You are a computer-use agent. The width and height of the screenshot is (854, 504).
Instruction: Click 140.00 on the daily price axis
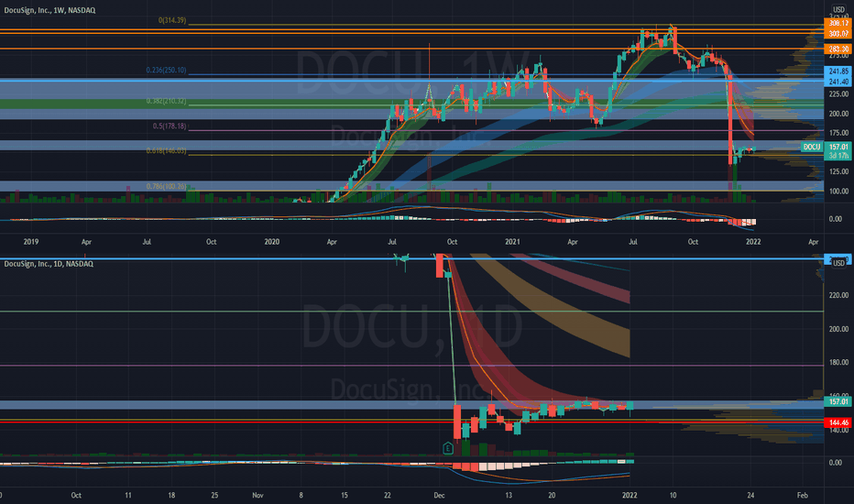pyautogui.click(x=838, y=431)
